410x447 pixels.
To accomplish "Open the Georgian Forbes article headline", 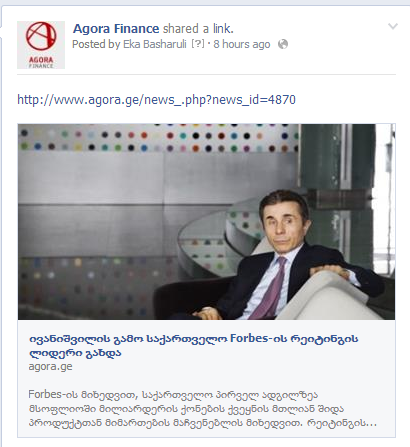I will click(x=193, y=345).
